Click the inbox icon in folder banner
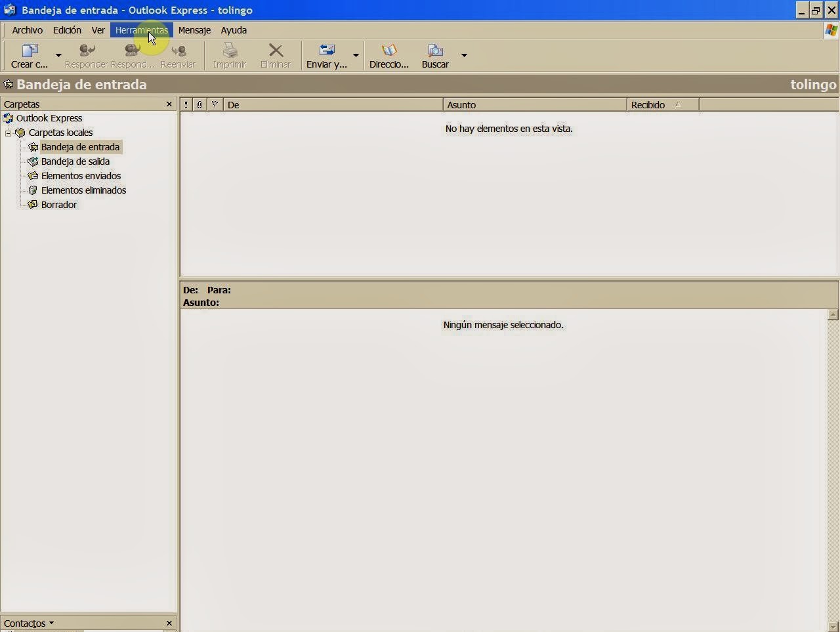840x632 pixels. tap(9, 85)
